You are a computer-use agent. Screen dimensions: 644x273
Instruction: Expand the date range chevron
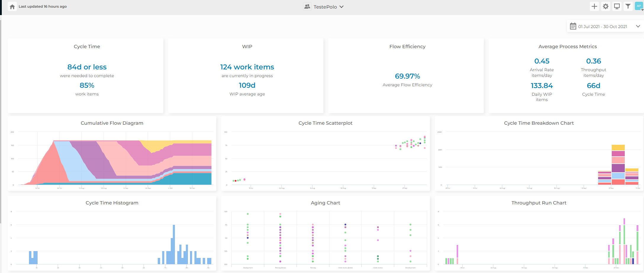pos(638,26)
